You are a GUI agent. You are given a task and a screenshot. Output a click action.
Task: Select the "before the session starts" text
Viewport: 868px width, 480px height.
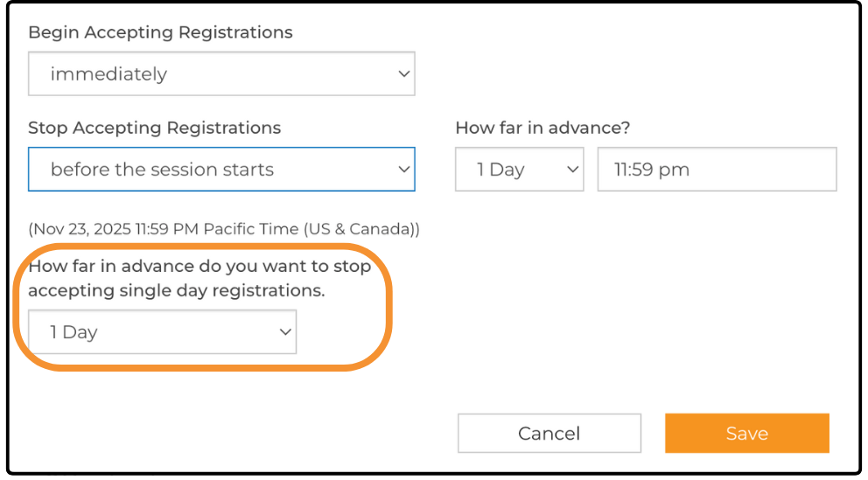coord(162,170)
